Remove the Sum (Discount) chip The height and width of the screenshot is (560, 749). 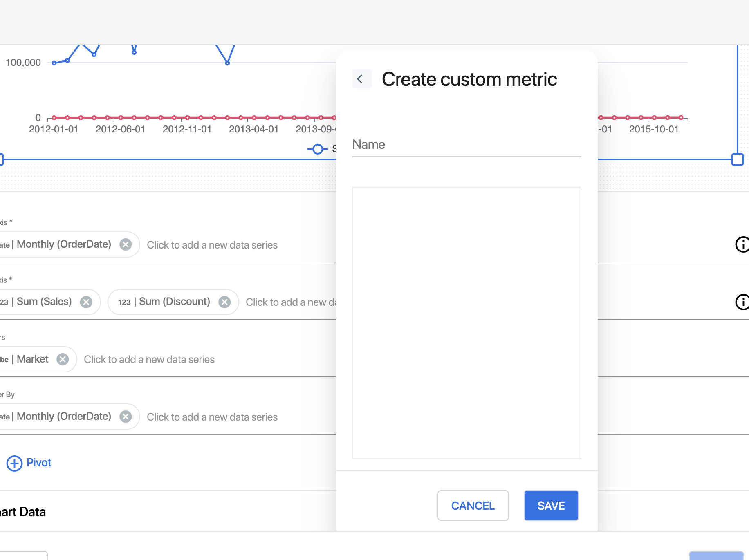point(224,302)
